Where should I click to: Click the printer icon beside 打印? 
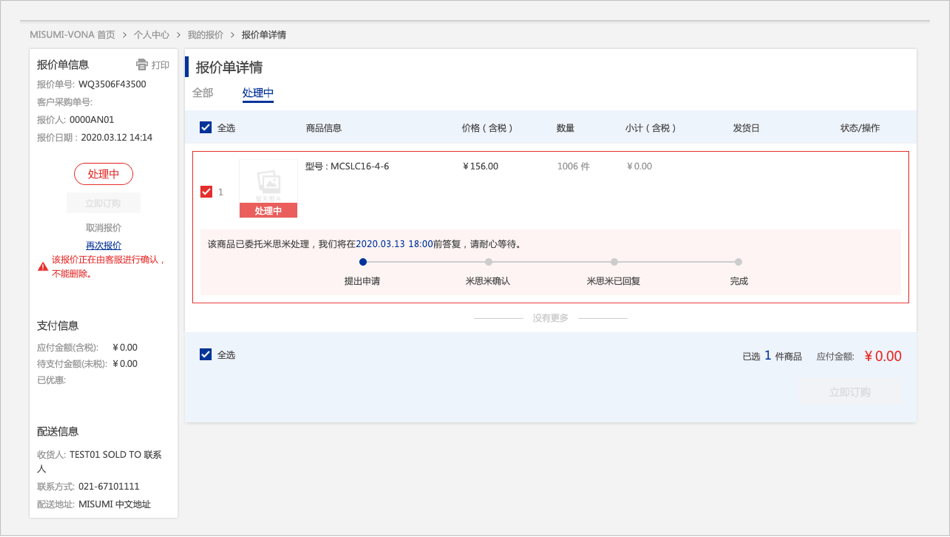pos(142,65)
